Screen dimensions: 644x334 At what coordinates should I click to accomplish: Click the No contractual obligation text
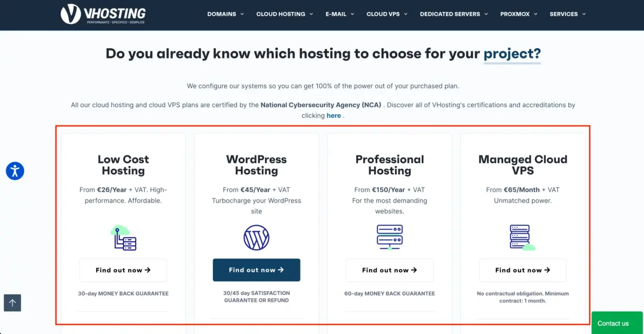coord(523,298)
